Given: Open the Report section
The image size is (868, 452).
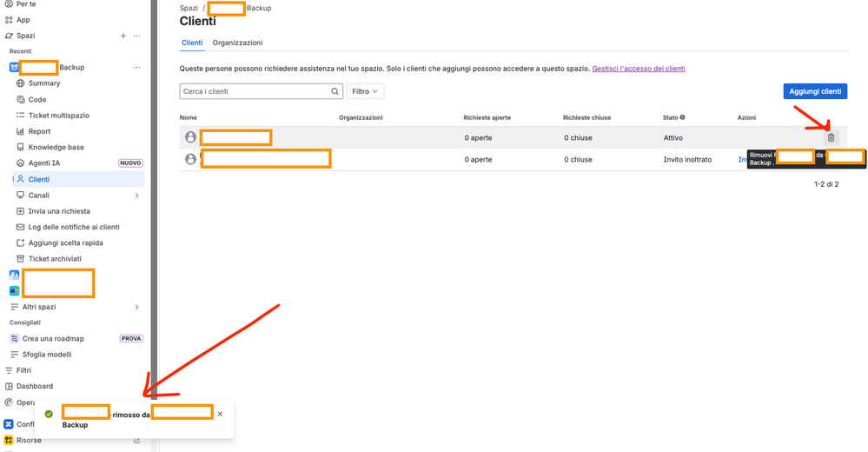Looking at the screenshot, I should [x=39, y=131].
